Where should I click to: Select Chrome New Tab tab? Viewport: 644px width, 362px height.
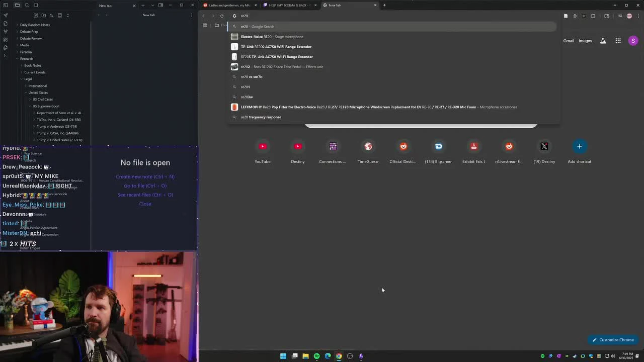(350, 5)
